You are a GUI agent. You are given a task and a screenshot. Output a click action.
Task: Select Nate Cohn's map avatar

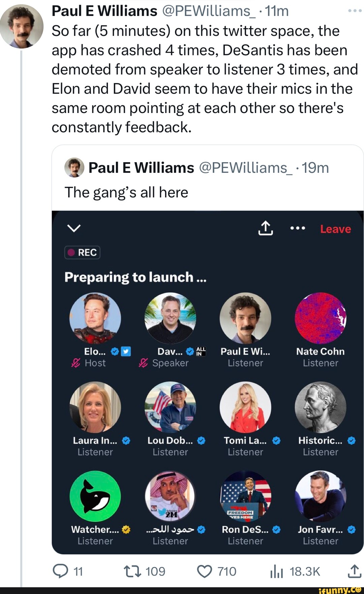pos(320,318)
